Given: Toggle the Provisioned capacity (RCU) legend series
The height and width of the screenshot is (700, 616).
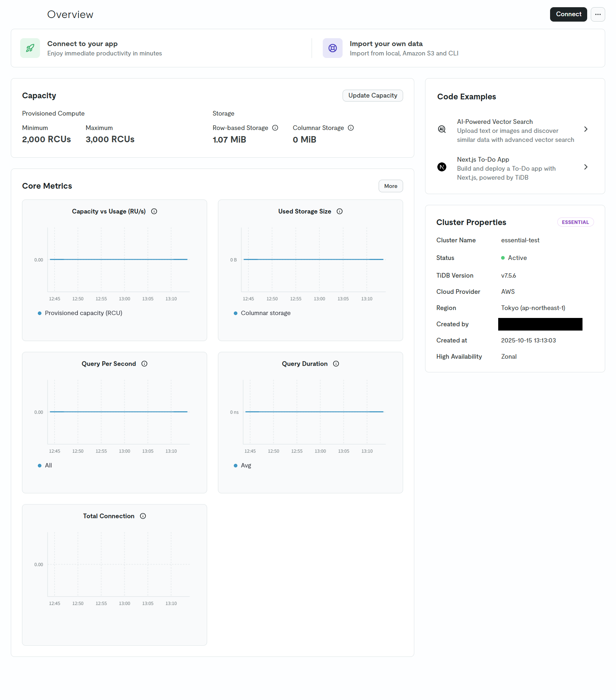Looking at the screenshot, I should click(x=83, y=313).
